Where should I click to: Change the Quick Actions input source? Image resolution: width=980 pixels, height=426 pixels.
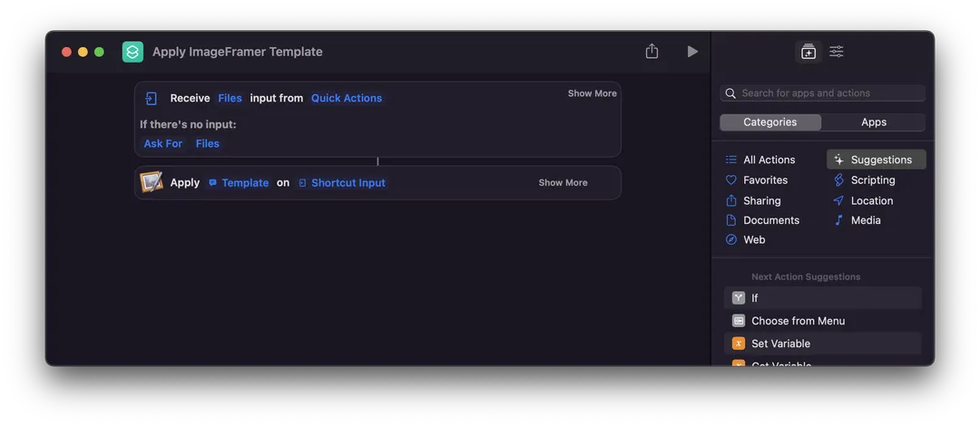point(347,98)
